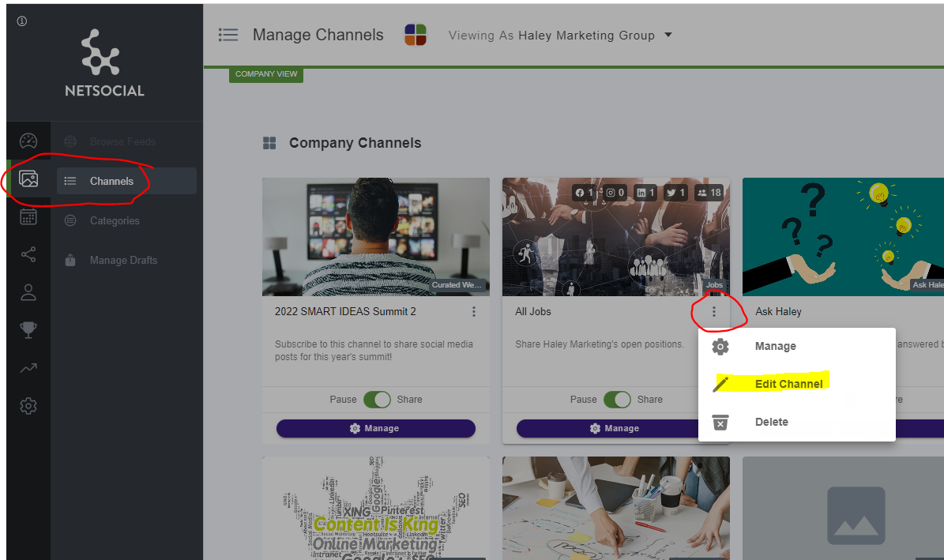The image size is (944, 560).
Task: Select the content library picture icon in sidebar
Action: click(x=28, y=179)
